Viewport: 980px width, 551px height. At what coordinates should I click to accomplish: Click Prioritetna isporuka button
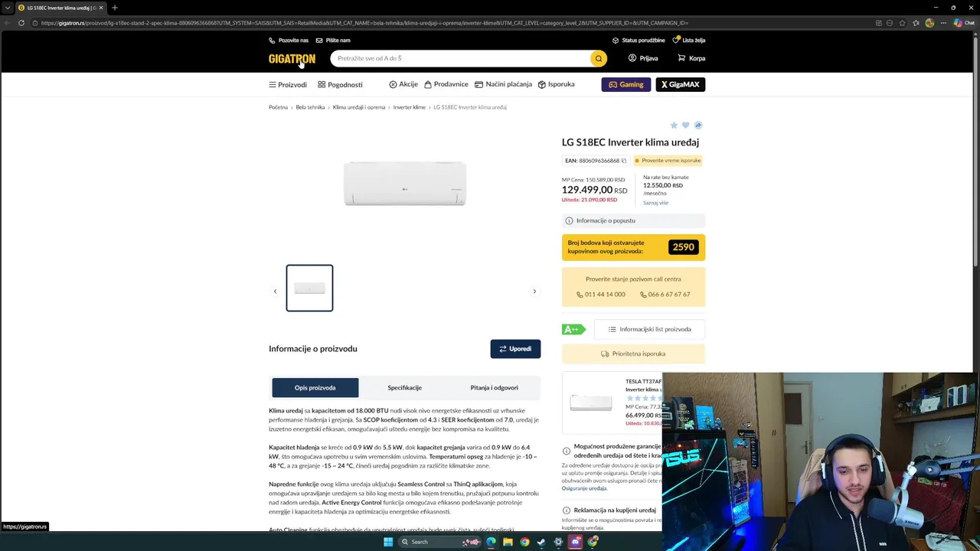coord(633,354)
